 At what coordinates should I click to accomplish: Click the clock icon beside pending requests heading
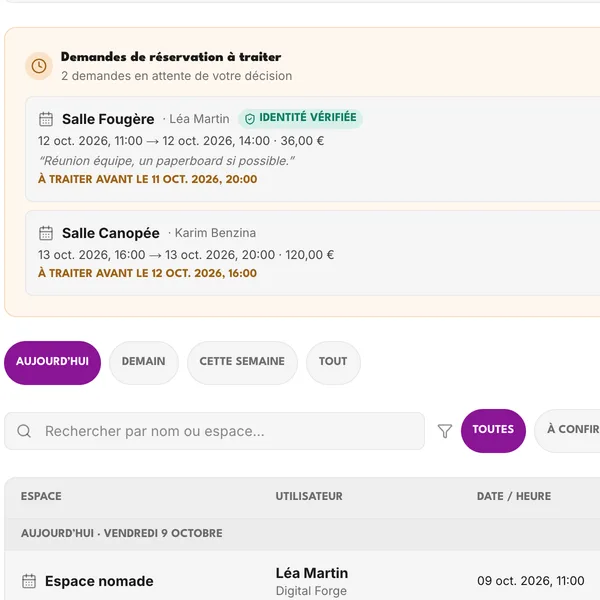[39, 66]
